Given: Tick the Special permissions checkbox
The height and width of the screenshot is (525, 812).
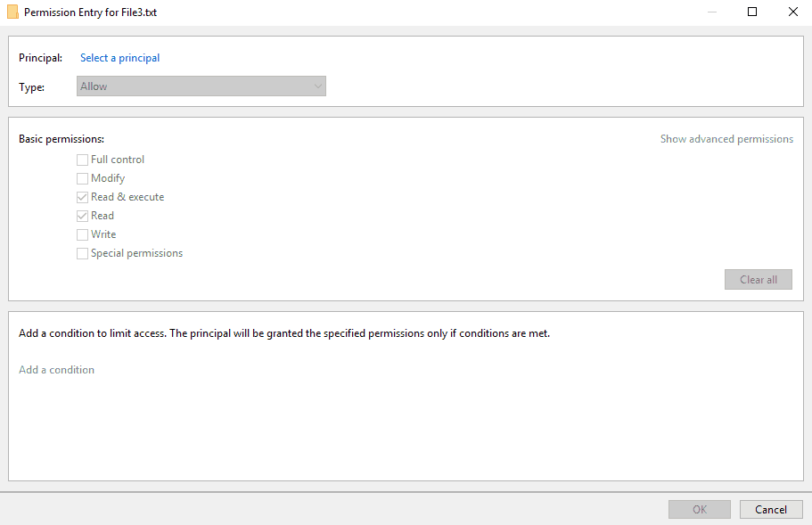Looking at the screenshot, I should [83, 253].
